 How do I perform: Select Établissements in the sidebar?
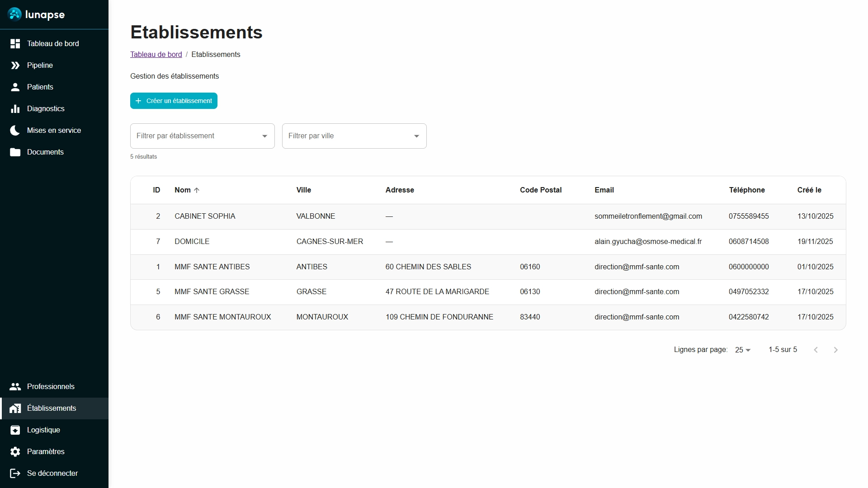pos(52,408)
